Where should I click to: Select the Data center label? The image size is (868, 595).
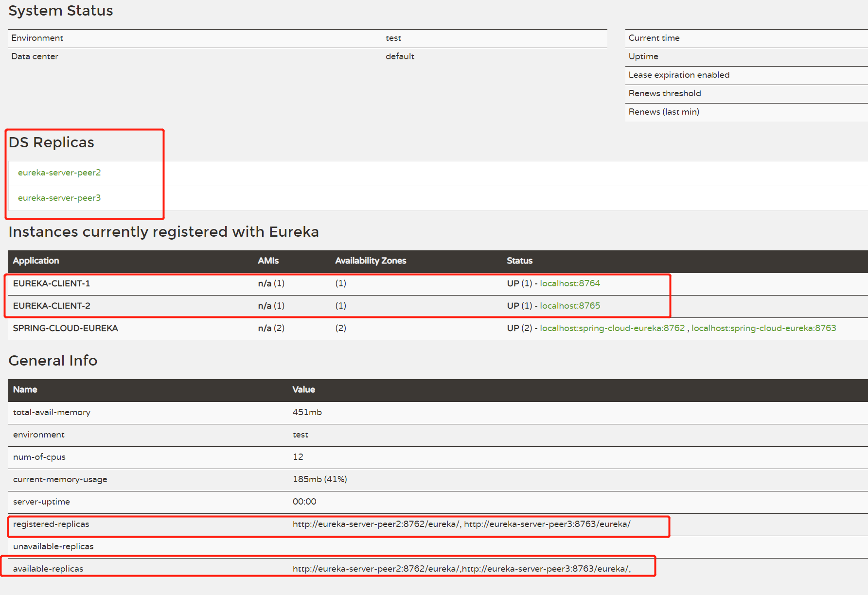(x=35, y=56)
